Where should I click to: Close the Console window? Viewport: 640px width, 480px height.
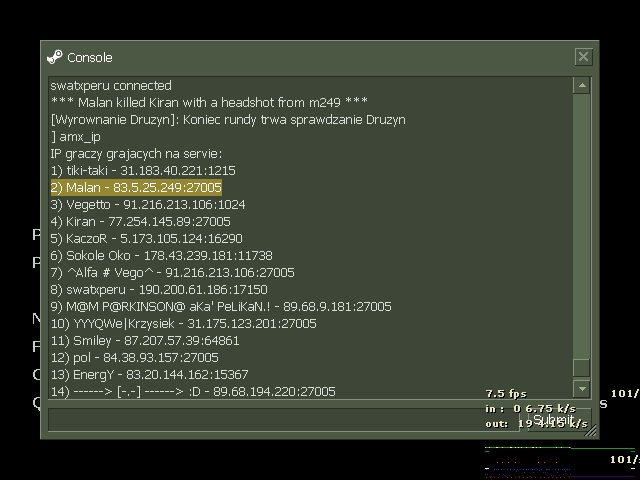(x=584, y=57)
